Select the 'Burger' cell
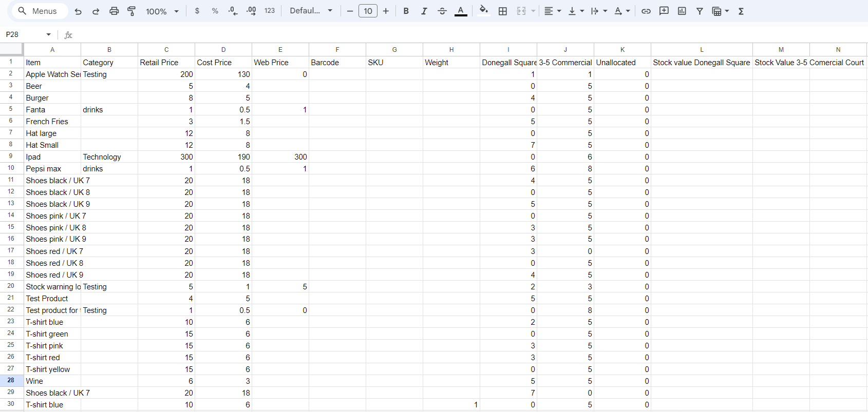868x412 pixels. pos(52,97)
